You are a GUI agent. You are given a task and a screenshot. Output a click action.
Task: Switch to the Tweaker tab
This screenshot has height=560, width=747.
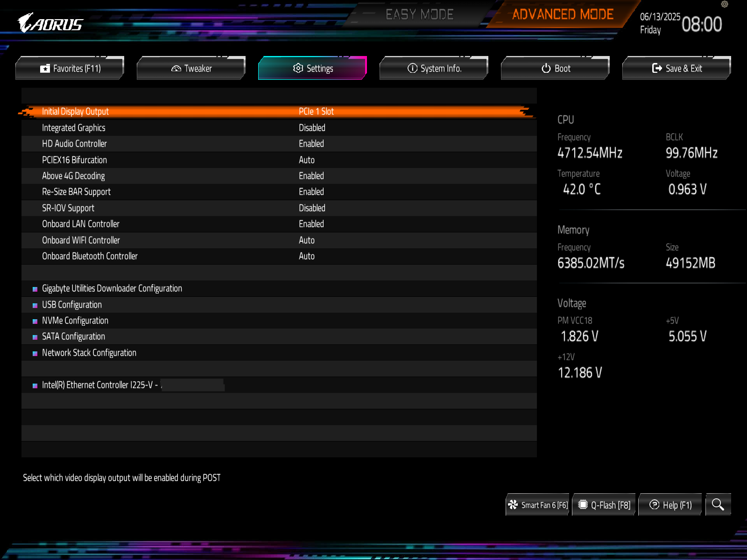(x=191, y=68)
